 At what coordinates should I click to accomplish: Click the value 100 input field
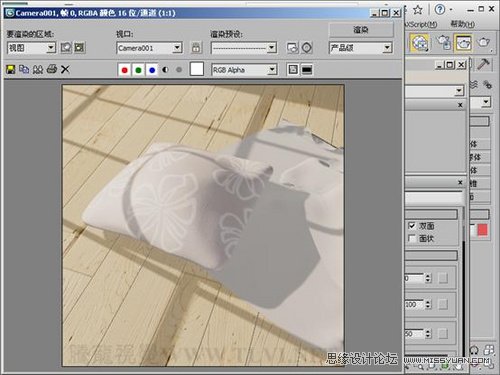coord(415,304)
